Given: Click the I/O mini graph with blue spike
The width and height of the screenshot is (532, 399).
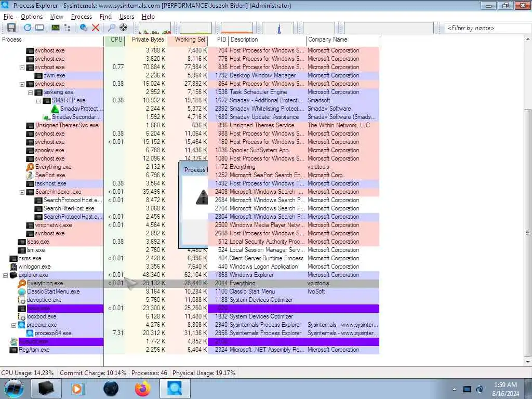Looking at the screenshot, I should (x=278, y=28).
